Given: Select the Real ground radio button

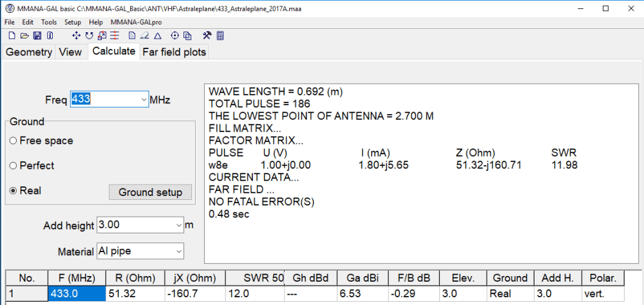Looking at the screenshot, I should [14, 192].
